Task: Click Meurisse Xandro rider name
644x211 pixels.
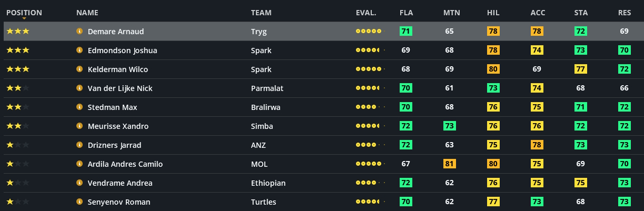Action: pyautogui.click(x=118, y=126)
